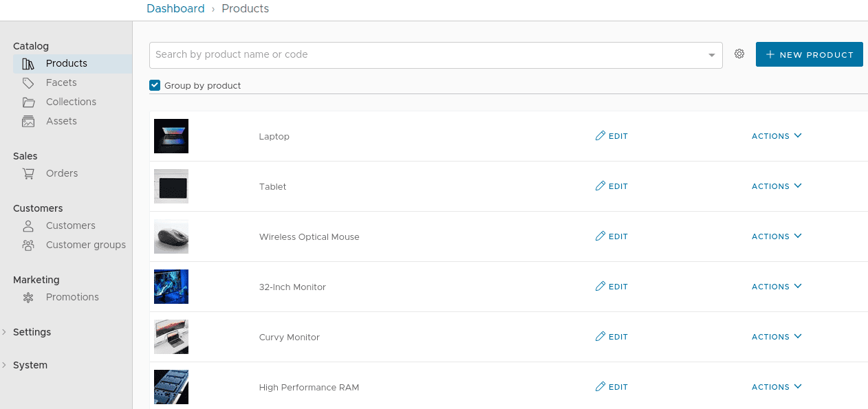Click the Group by product label text
868x409 pixels.
click(x=203, y=86)
